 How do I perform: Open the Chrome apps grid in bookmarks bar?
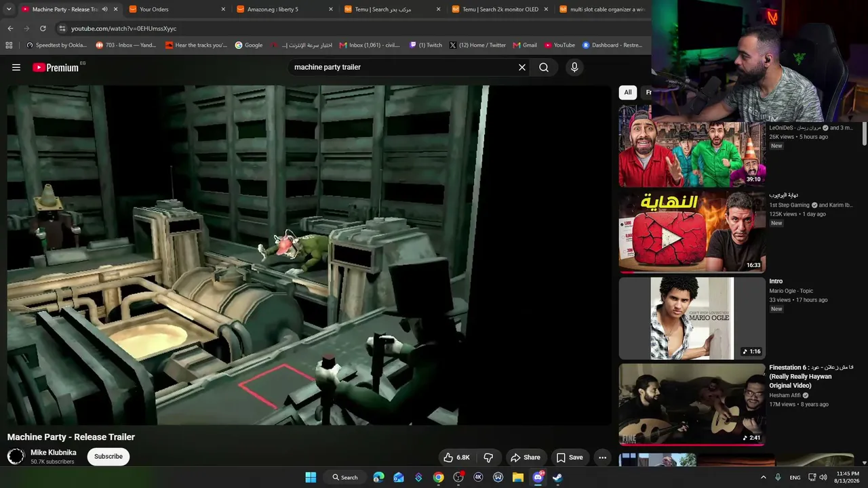point(9,45)
